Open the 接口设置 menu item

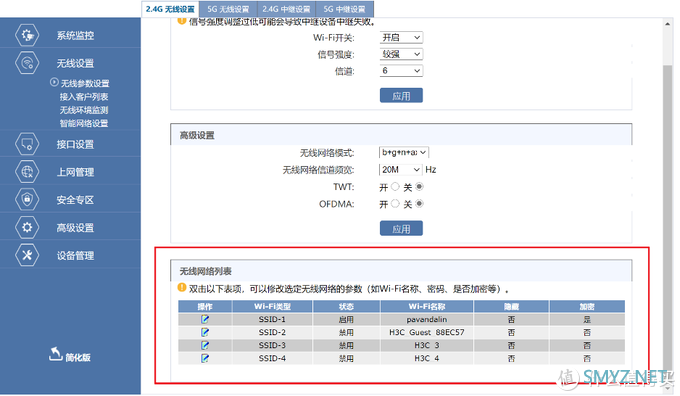(75, 144)
